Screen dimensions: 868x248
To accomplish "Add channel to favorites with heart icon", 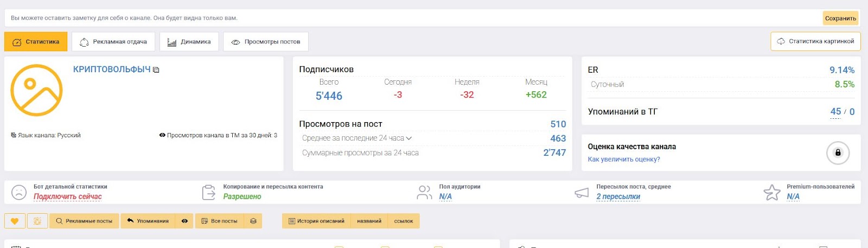I will coord(15,221).
